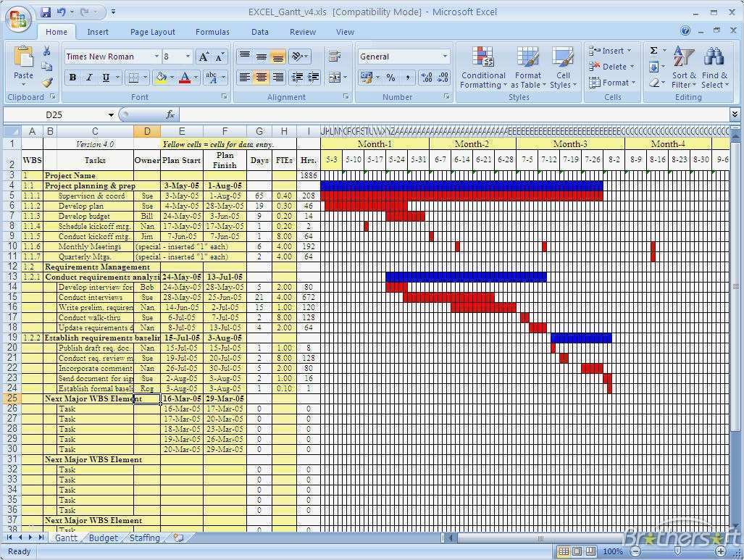Switch to the Formulas ribbon tab
Image resolution: width=744 pixels, height=560 pixels.
(x=212, y=31)
